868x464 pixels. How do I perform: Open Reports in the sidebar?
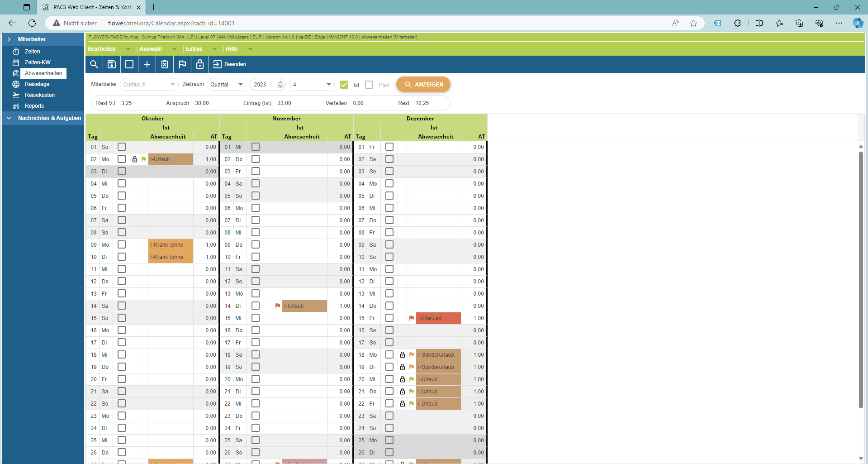pos(34,106)
